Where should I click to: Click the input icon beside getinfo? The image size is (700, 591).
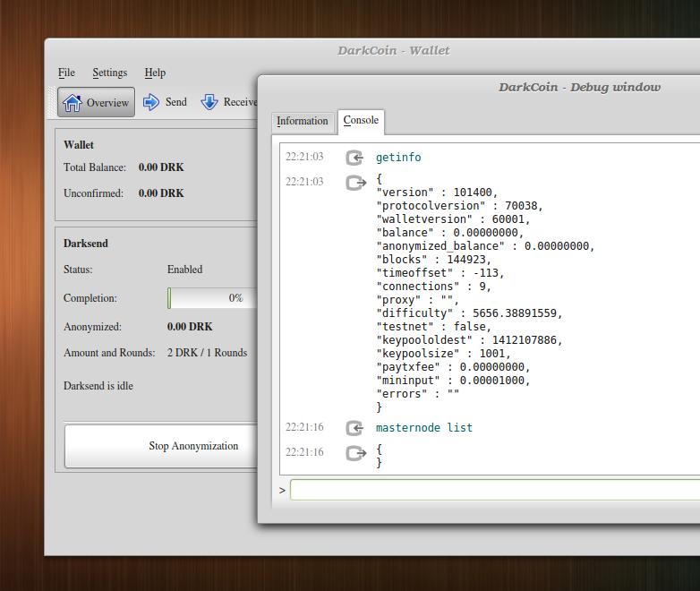[x=354, y=158]
